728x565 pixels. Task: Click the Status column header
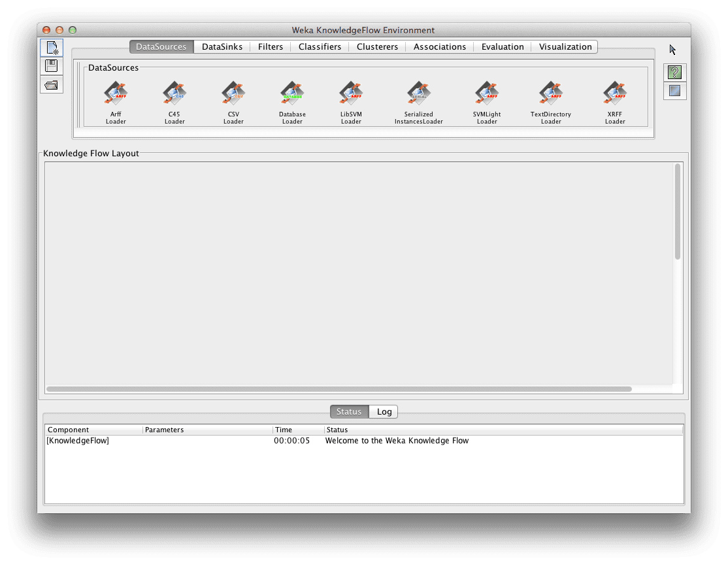click(x=504, y=430)
